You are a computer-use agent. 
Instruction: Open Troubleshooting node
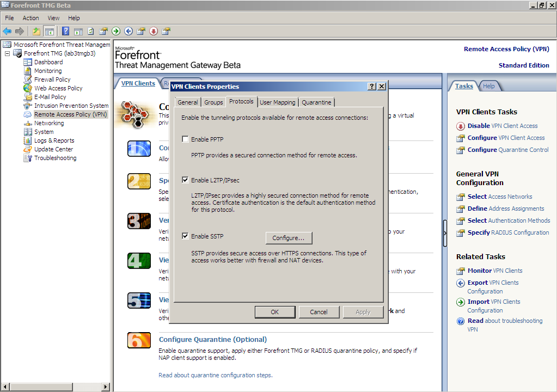[55, 158]
